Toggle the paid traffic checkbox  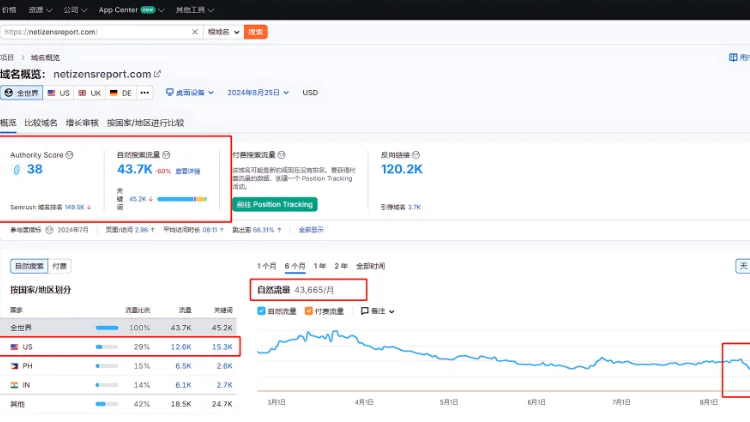[x=309, y=311]
